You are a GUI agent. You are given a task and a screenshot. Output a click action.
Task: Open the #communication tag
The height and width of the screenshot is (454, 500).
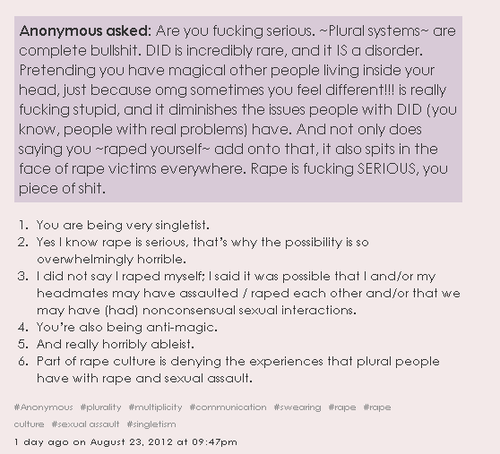click(x=228, y=407)
